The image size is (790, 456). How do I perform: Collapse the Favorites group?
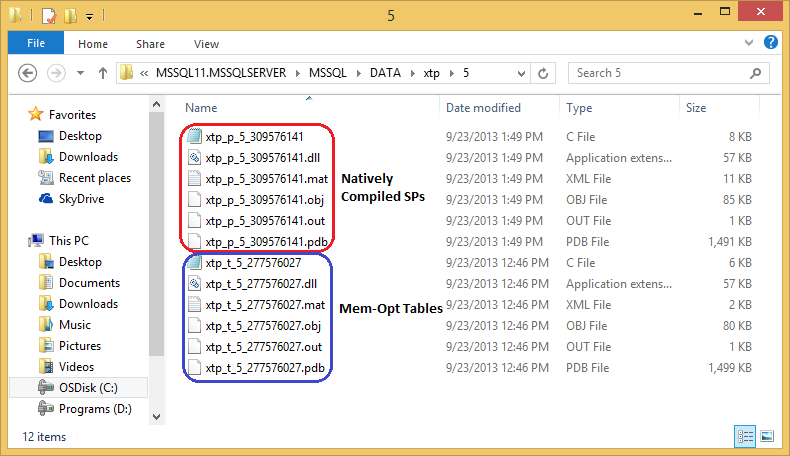tap(20, 114)
